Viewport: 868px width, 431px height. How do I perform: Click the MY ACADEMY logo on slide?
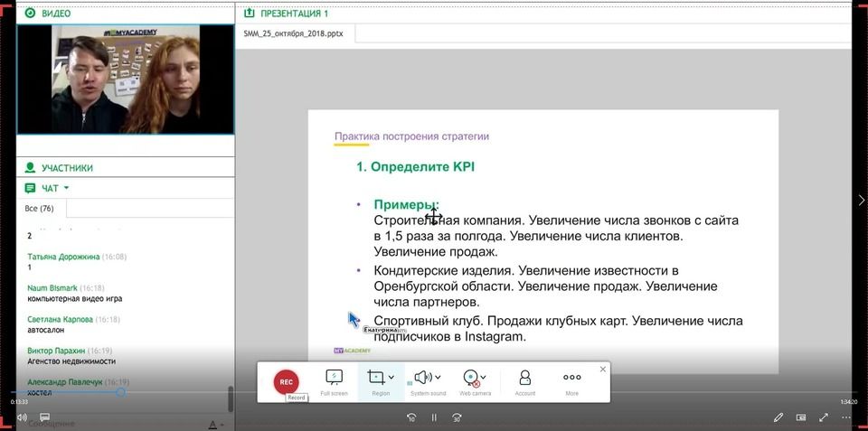pos(352,351)
